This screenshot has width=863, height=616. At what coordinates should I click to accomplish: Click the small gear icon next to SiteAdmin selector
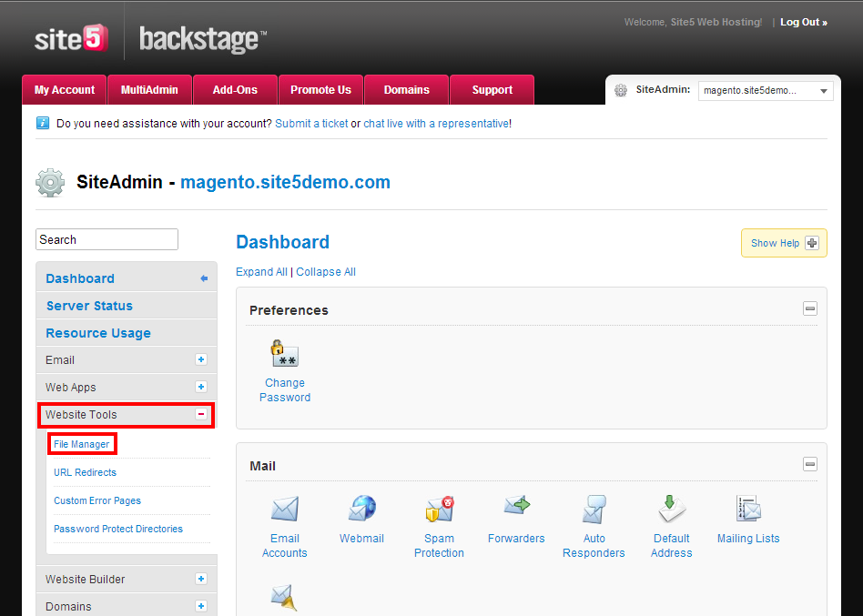point(621,90)
